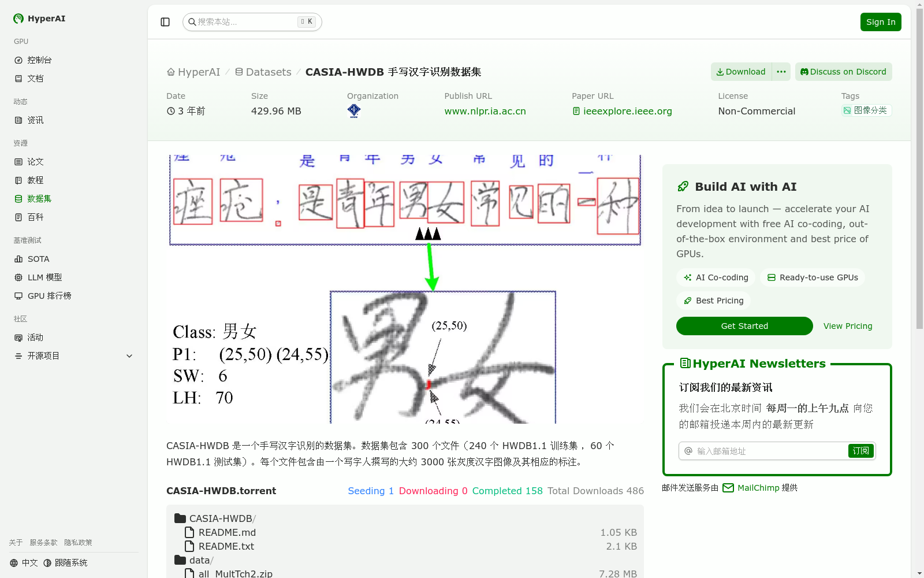Click the 订阅 subscribe button
The image size is (924, 578).
click(861, 451)
